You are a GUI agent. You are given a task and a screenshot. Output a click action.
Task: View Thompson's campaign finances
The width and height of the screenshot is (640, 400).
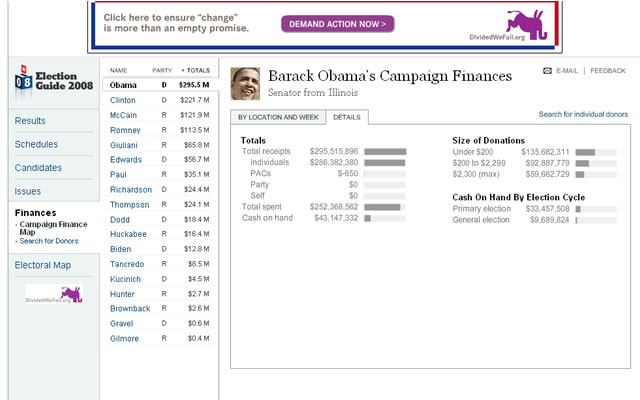click(129, 204)
